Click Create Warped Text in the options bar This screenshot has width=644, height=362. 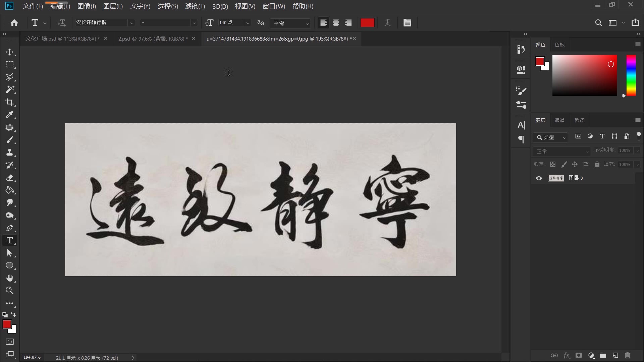(x=387, y=22)
